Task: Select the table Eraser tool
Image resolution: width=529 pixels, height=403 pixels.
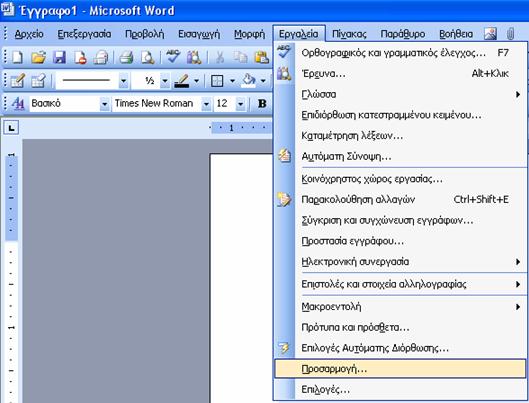Action: tap(38, 81)
